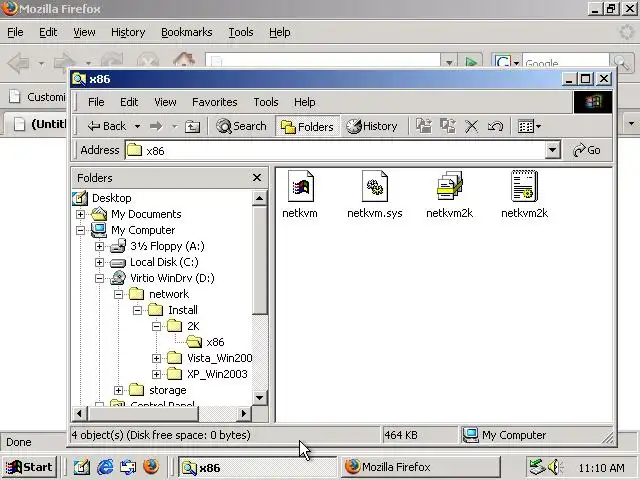This screenshot has width=640, height=480.
Task: Click the Move To toolbar icon
Action: tap(424, 126)
